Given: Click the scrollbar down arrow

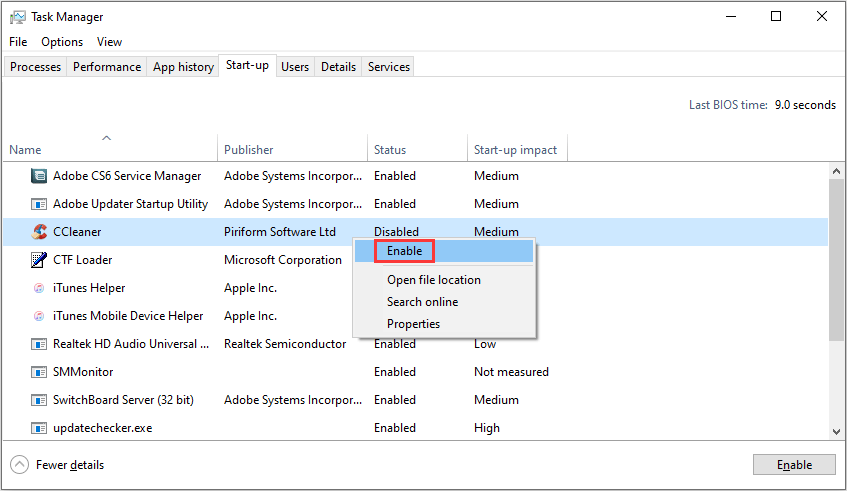Looking at the screenshot, I should point(837,432).
